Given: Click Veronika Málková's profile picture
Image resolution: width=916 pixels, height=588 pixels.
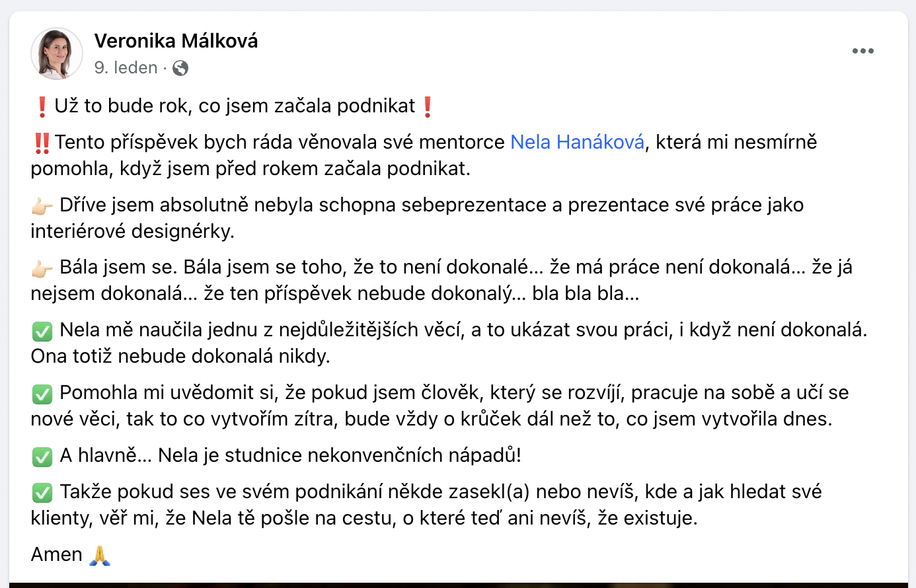Looking at the screenshot, I should pos(57,54).
